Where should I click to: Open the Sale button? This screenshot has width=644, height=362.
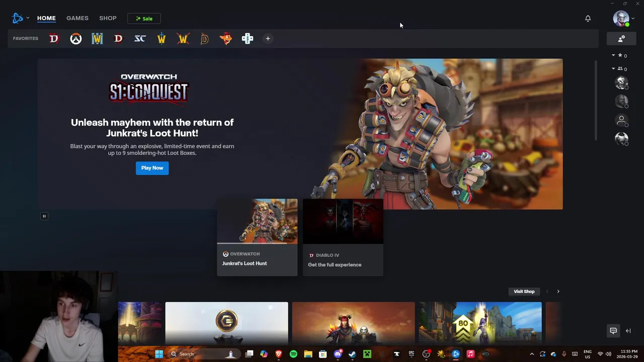click(x=144, y=19)
